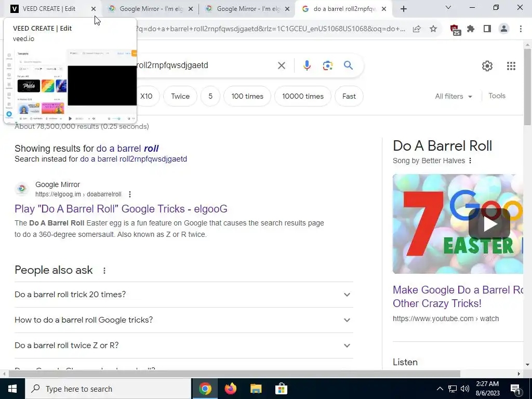Image resolution: width=532 pixels, height=399 pixels.
Task: Open Firefox from the taskbar
Action: click(x=231, y=389)
